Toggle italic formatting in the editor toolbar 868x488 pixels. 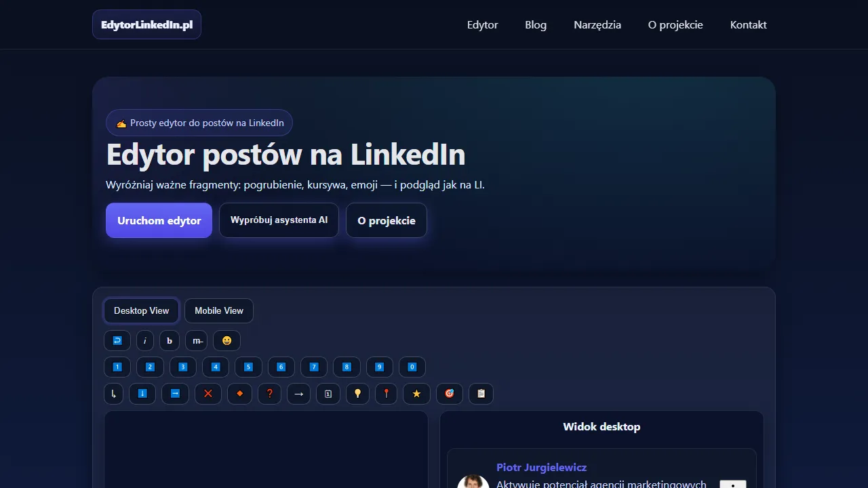(144, 340)
